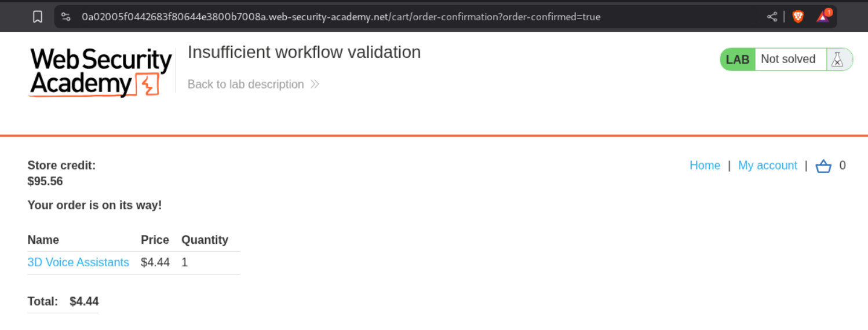Follow the Back to lab description link
The width and height of the screenshot is (868, 330).
click(246, 85)
